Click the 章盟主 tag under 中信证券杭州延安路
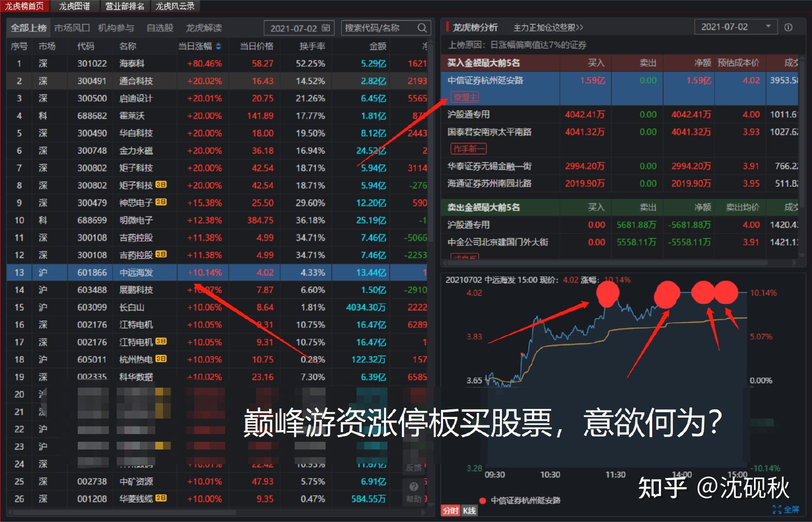812x522 pixels. [465, 97]
